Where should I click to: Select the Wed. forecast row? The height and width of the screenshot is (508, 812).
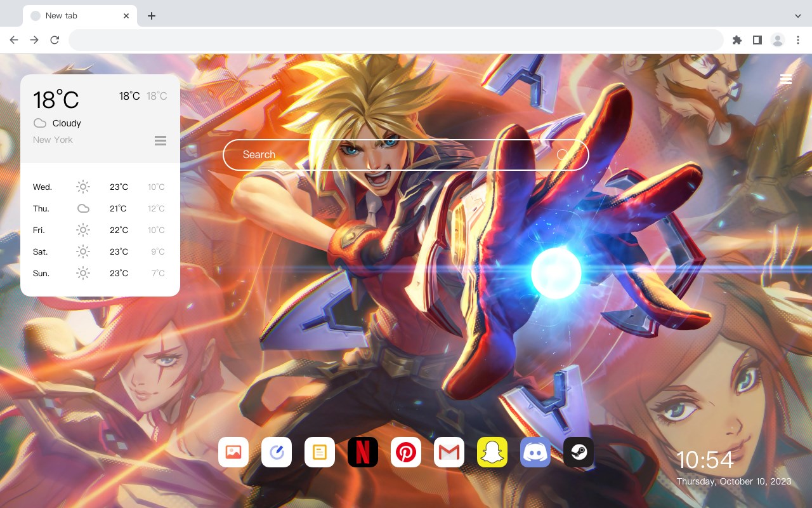(x=100, y=187)
